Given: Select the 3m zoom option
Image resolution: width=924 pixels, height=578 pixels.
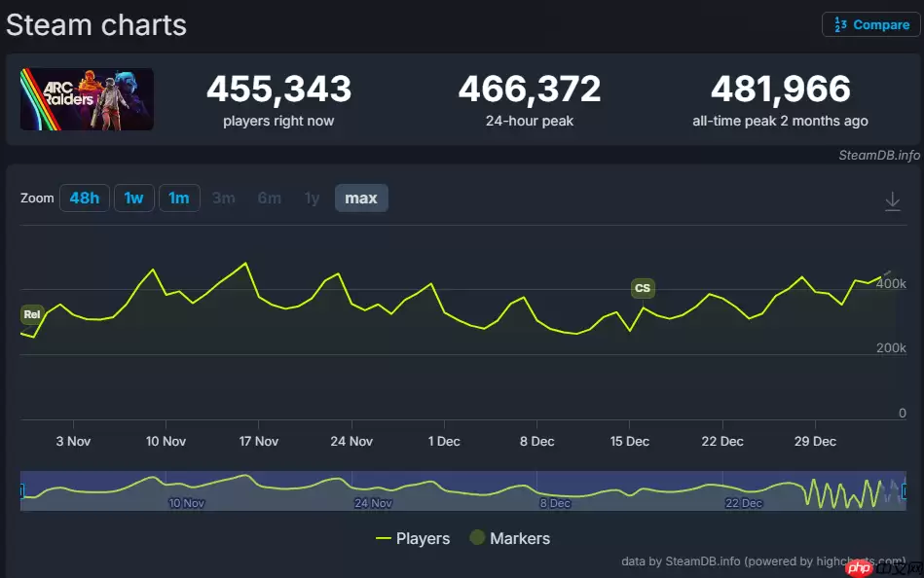Looking at the screenshot, I should coord(224,199).
